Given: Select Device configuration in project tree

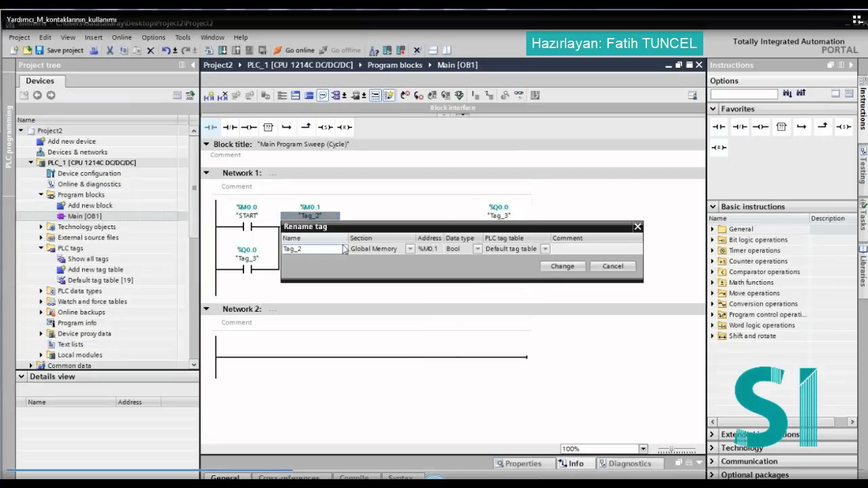Looking at the screenshot, I should coord(89,174).
